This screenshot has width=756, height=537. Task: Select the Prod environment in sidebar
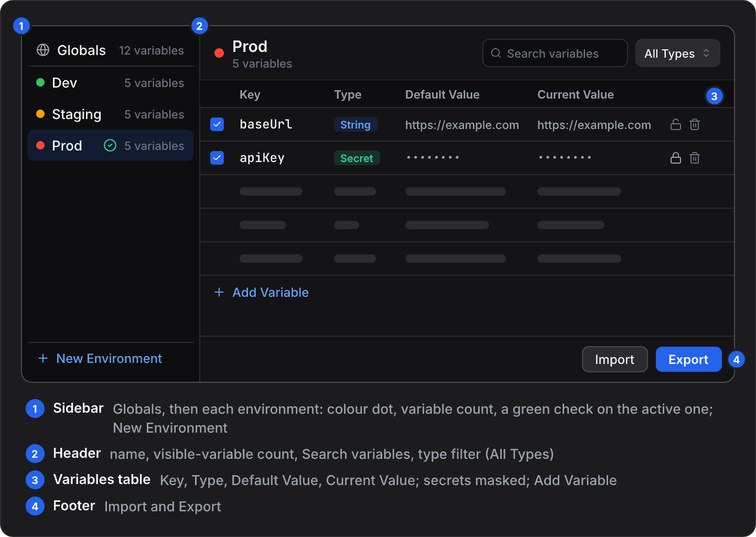[111, 145]
